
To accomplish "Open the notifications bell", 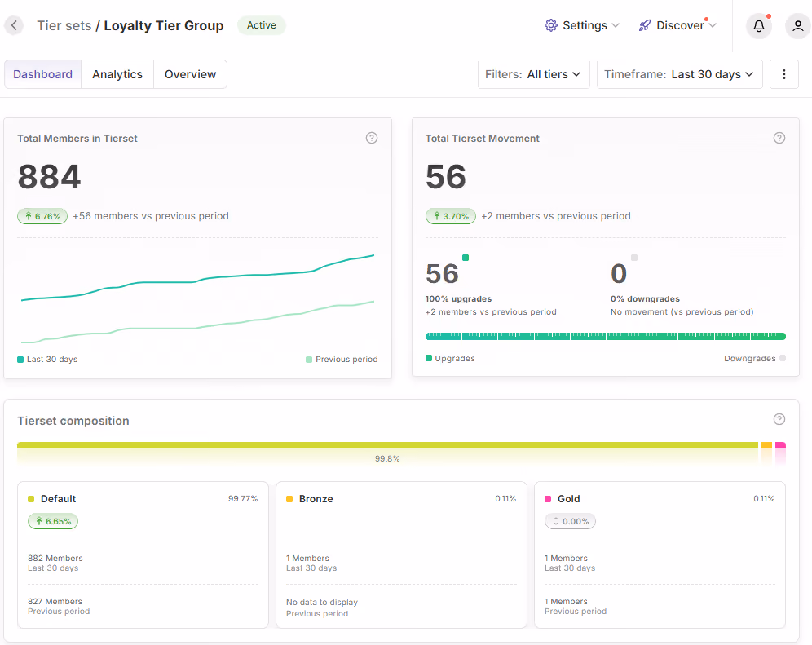I will tap(759, 25).
